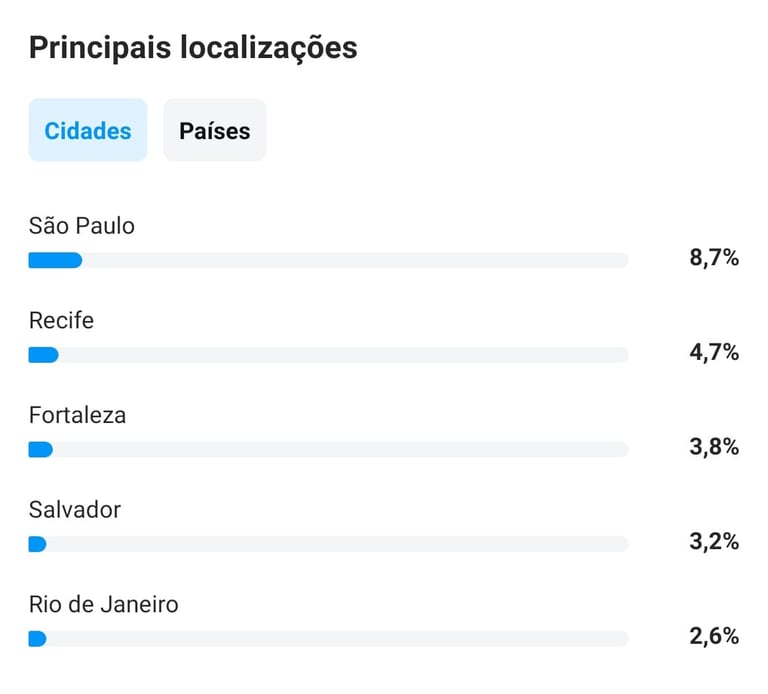Click the 8,7% value for São Paulo
The image size is (768, 694).
714,258
